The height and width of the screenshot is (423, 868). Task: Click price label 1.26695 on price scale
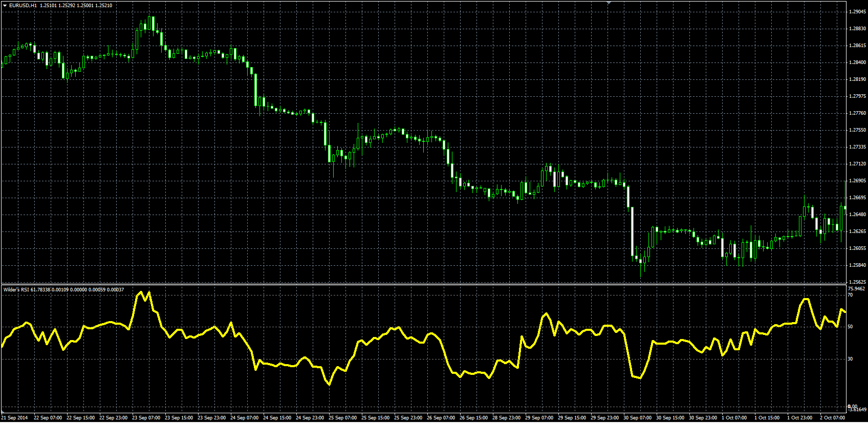pyautogui.click(x=857, y=198)
